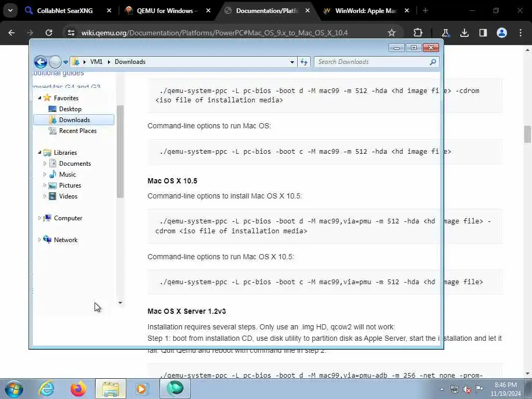The height and width of the screenshot is (399, 532).
Task: Select Downloads under Favorites
Action: 74,120
